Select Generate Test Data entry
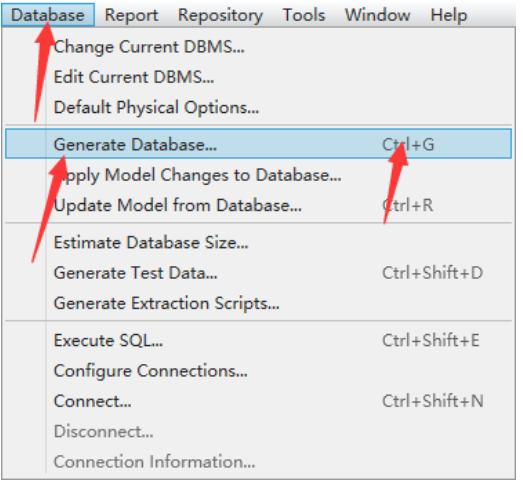This screenshot has width=523, height=484. (x=258, y=273)
